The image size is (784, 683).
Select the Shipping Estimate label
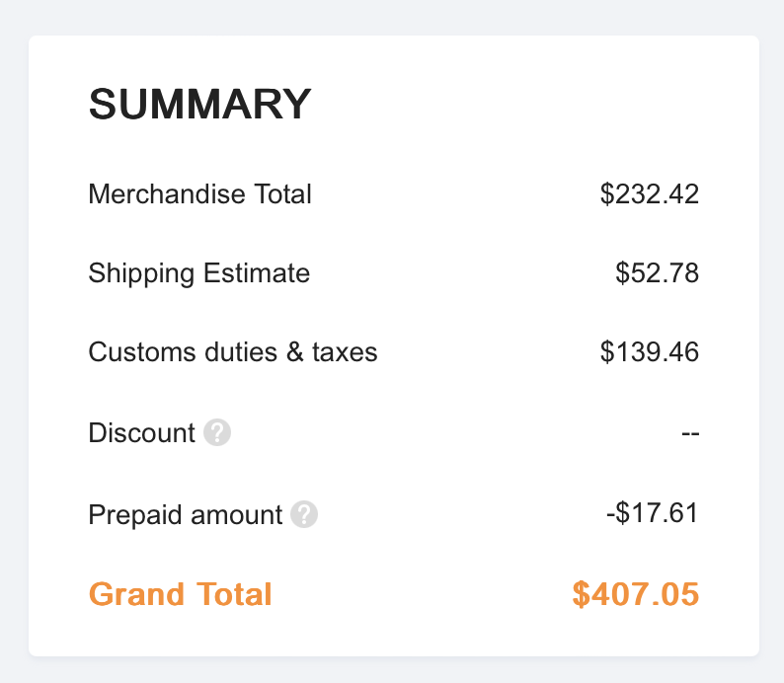pyautogui.click(x=198, y=272)
